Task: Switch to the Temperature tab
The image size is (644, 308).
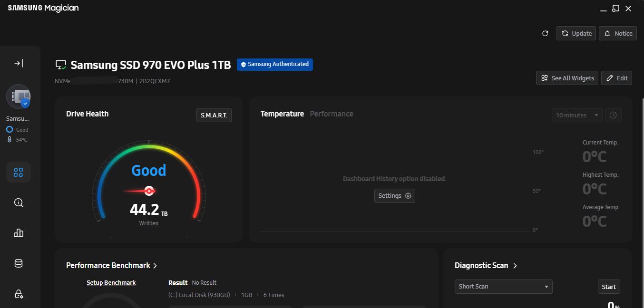Action: coord(282,114)
